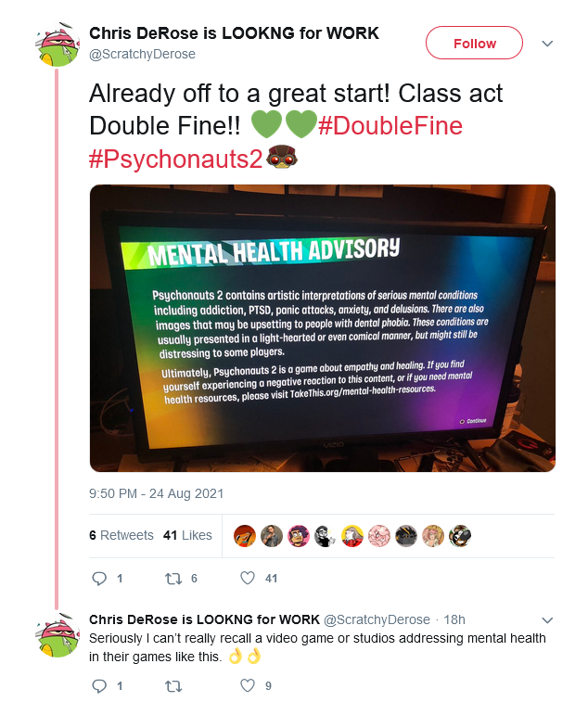The width and height of the screenshot is (588, 702).
Task: Open @ScratchyDerose handle in reply tweet
Action: tap(377, 619)
